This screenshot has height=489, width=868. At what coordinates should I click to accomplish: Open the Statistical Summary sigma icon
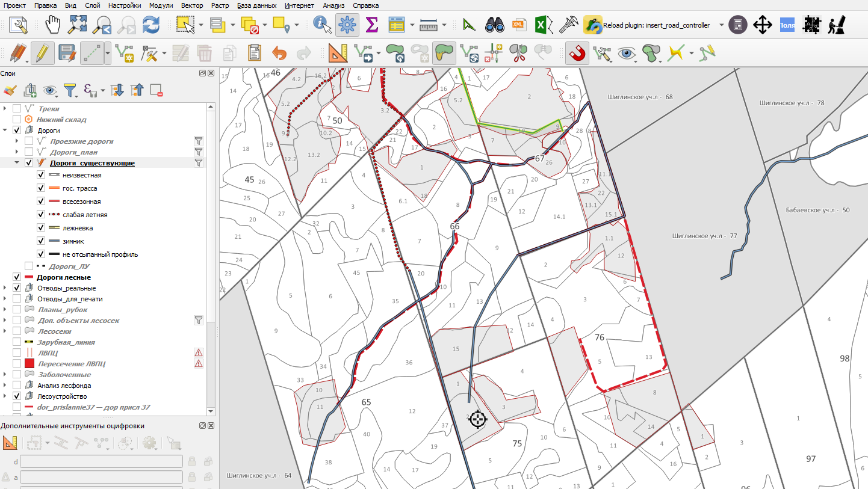point(371,25)
